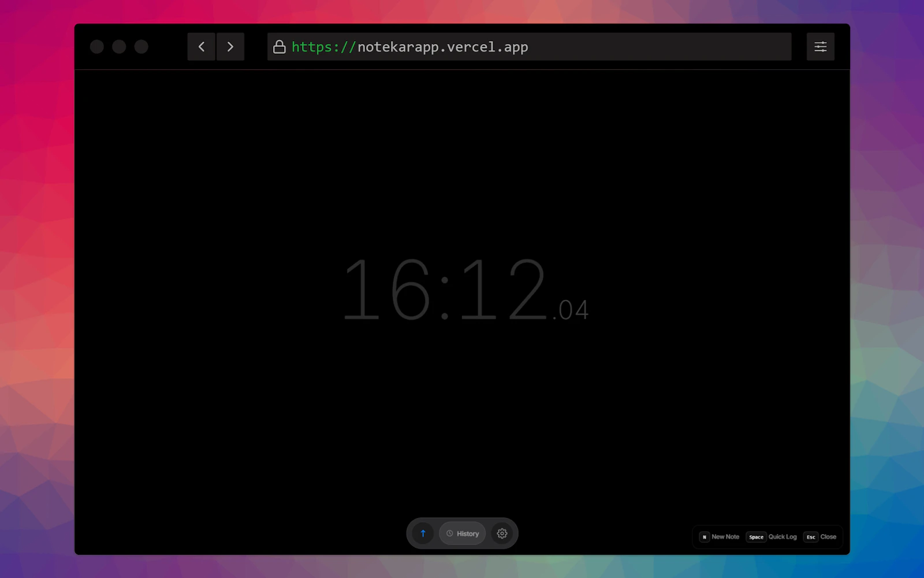This screenshot has height=578, width=924.
Task: Open the settings gear in bottom bar
Action: click(x=502, y=533)
